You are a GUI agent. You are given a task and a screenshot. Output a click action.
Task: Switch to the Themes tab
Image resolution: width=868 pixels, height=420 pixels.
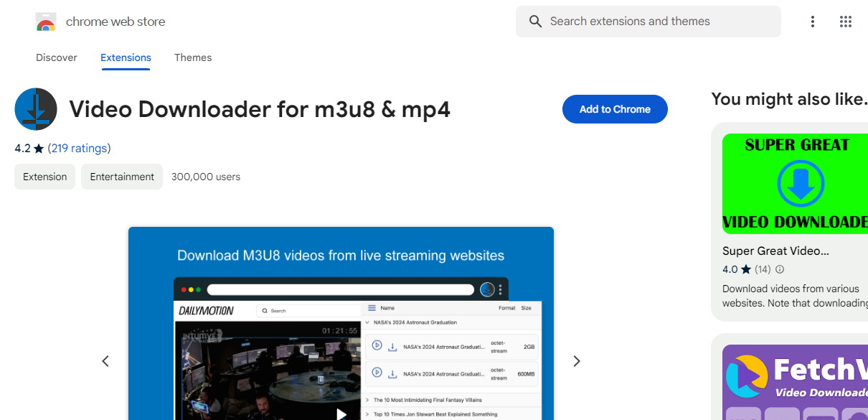pos(193,57)
